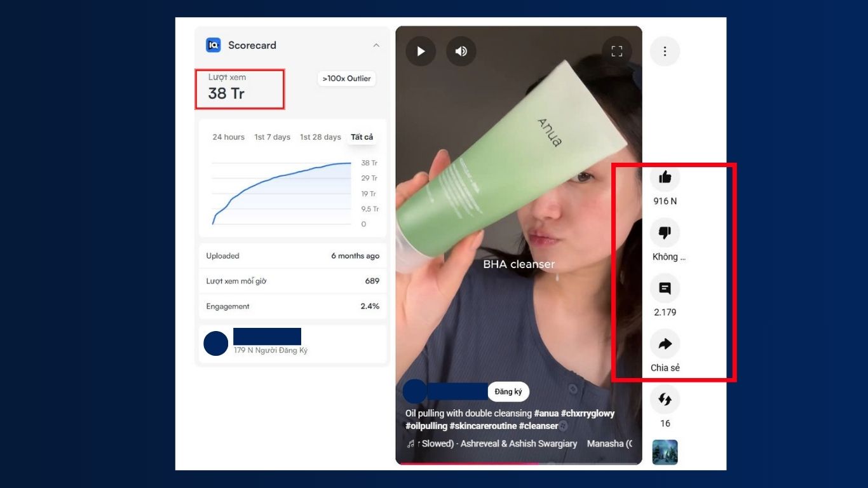Open the remix icon showing 16
The width and height of the screenshot is (868, 488).
(665, 400)
